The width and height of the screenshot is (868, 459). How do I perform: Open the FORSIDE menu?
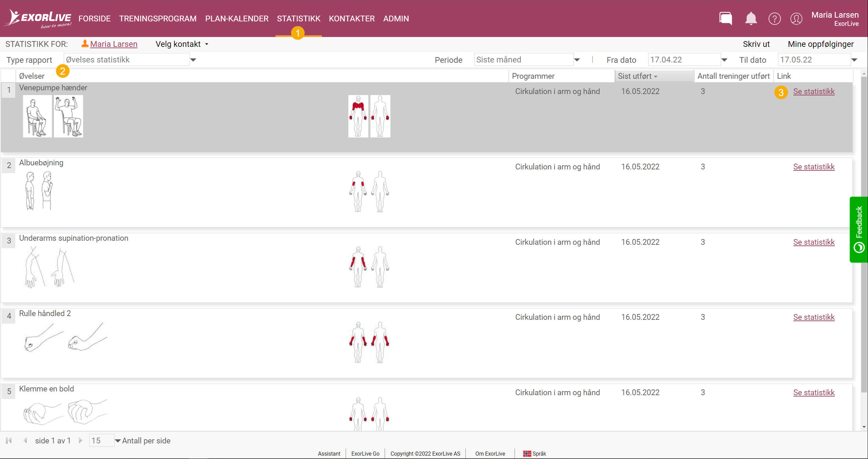pyautogui.click(x=95, y=19)
